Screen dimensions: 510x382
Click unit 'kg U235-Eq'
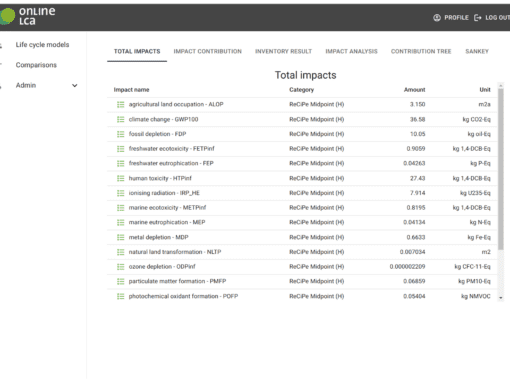pyautogui.click(x=475, y=193)
